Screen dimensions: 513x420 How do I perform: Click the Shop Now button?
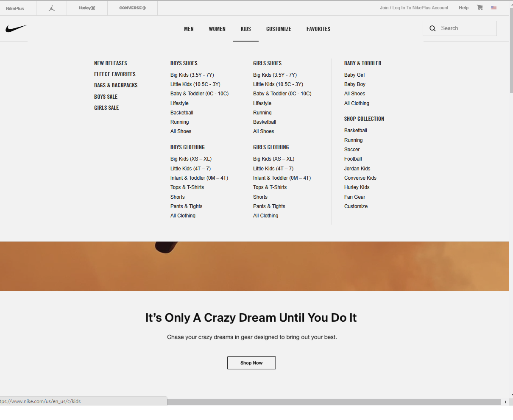pyautogui.click(x=251, y=363)
